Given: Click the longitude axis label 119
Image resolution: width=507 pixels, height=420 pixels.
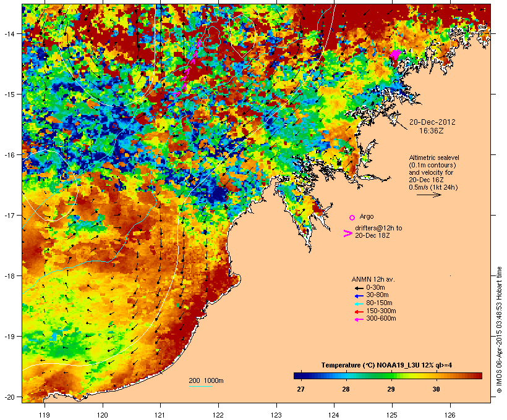Looking at the screenshot, I should pos(45,415).
